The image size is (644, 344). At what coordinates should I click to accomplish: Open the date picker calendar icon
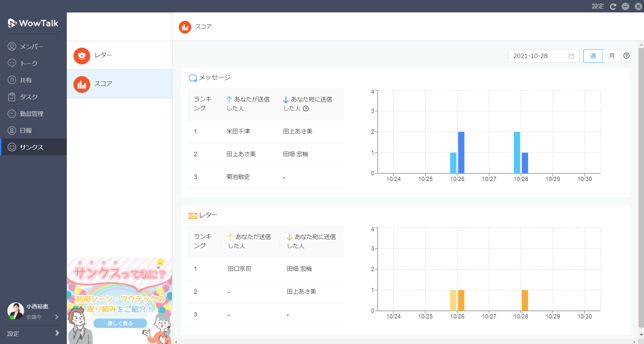(571, 56)
